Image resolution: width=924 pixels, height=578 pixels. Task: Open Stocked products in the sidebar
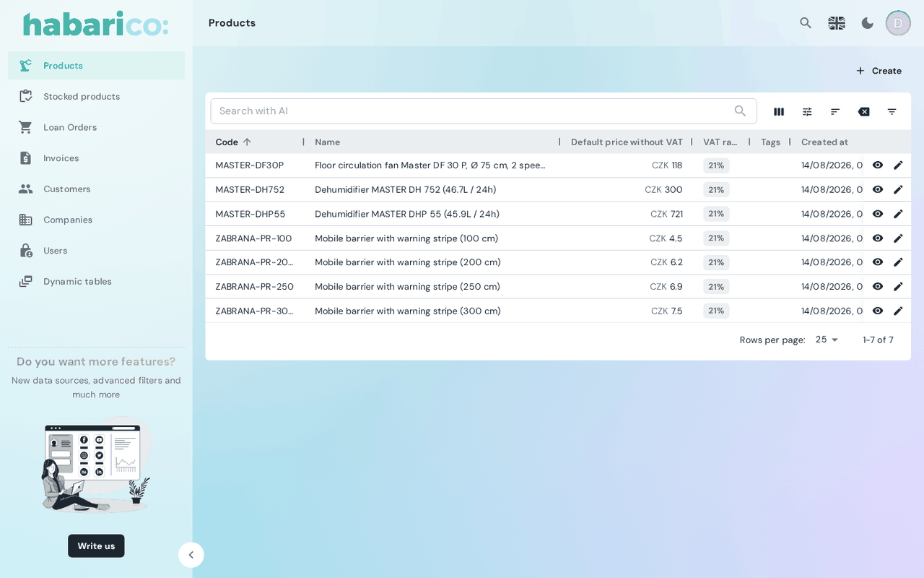96,97
